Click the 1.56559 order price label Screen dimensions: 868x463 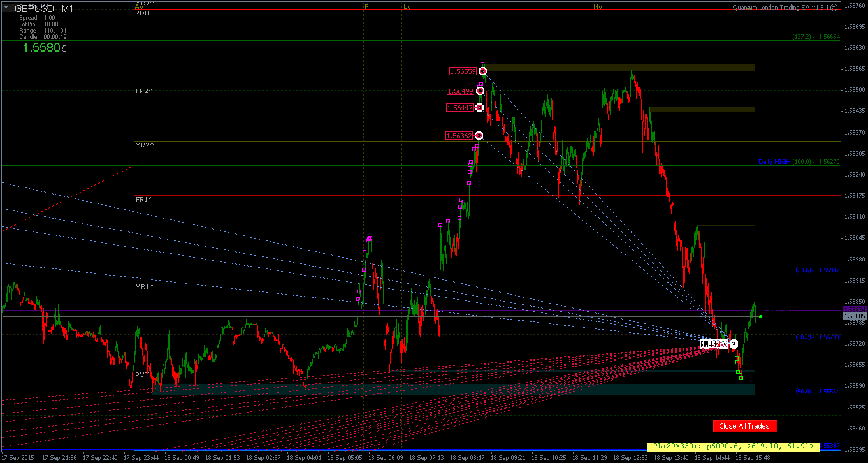click(463, 71)
